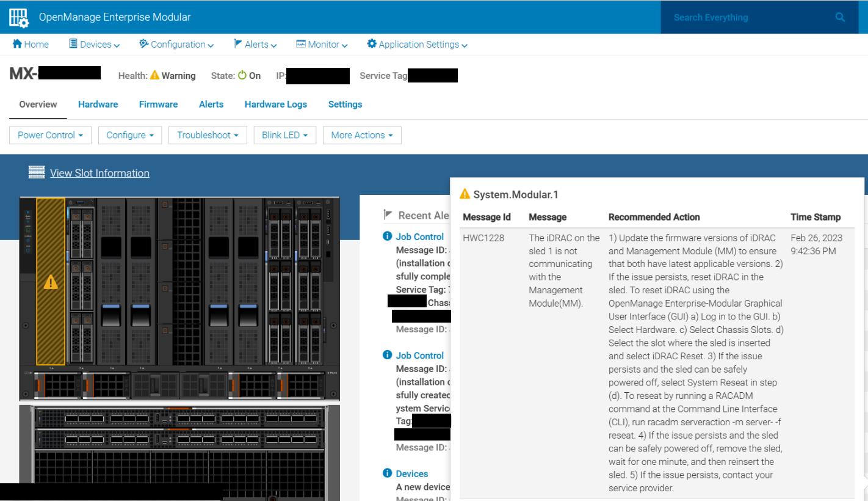Select the Configuration icon in top navigation
868x501 pixels.
pyautogui.click(x=143, y=44)
